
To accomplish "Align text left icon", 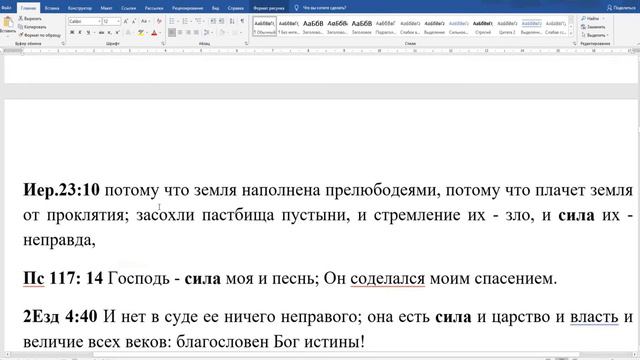I will click(x=172, y=32).
